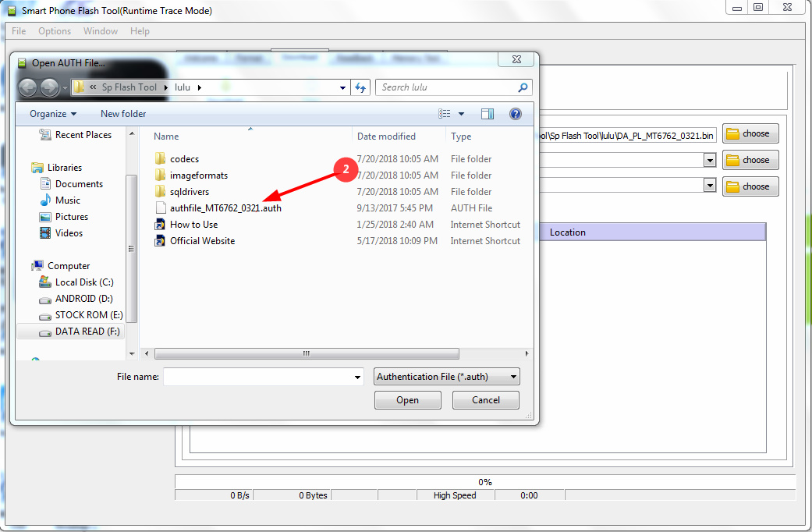Open the Options menu in Flash Tool
812x532 pixels.
pos(55,31)
